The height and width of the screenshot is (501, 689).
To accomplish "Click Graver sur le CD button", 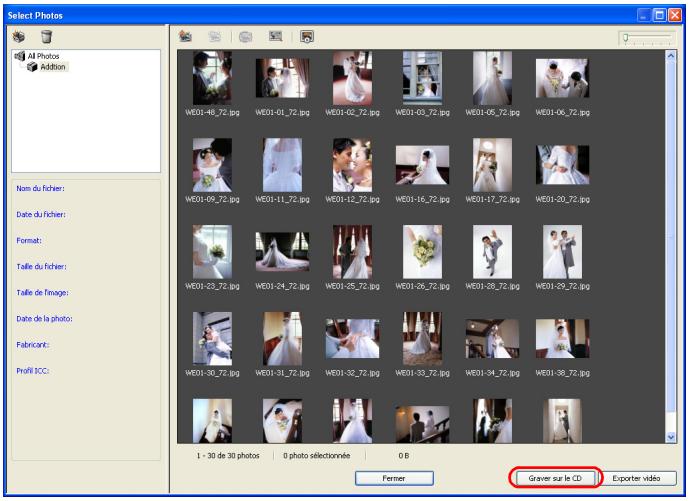I will [555, 478].
